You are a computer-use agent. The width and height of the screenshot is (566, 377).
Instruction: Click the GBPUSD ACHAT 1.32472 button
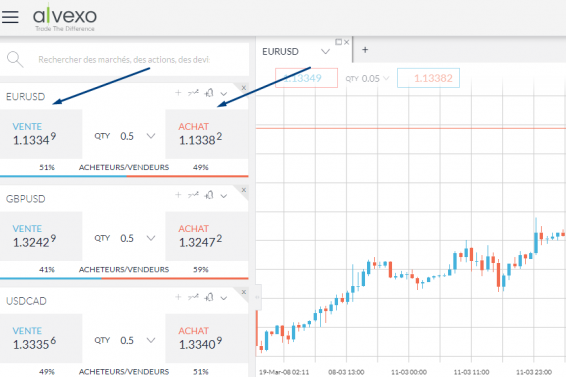[206, 236]
